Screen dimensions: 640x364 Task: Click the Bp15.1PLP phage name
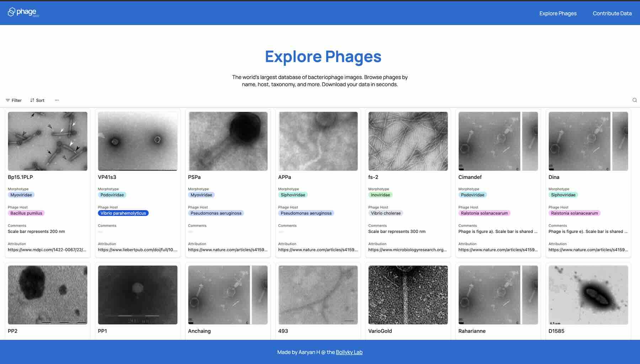click(x=20, y=177)
